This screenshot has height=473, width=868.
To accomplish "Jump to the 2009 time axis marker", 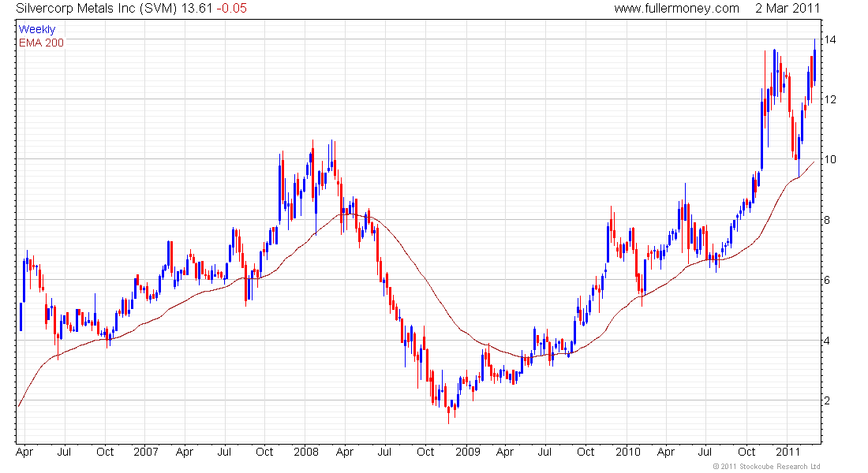I will pyautogui.click(x=467, y=452).
